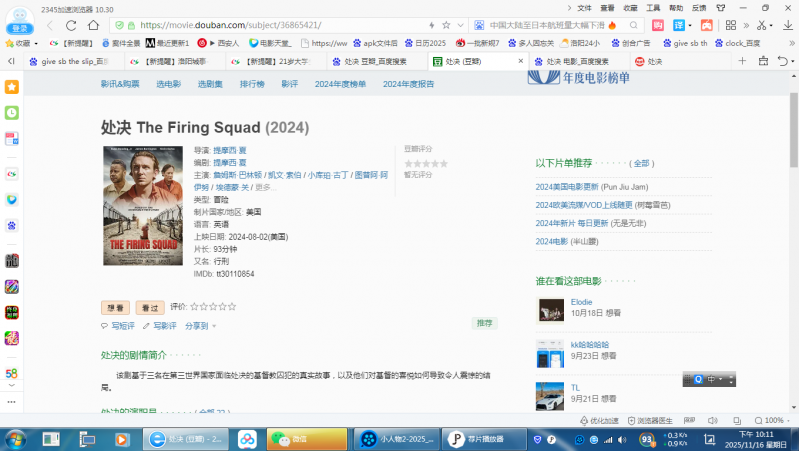Switch to the give sb the slip tab
This screenshot has height=451, width=799.
click(x=74, y=61)
